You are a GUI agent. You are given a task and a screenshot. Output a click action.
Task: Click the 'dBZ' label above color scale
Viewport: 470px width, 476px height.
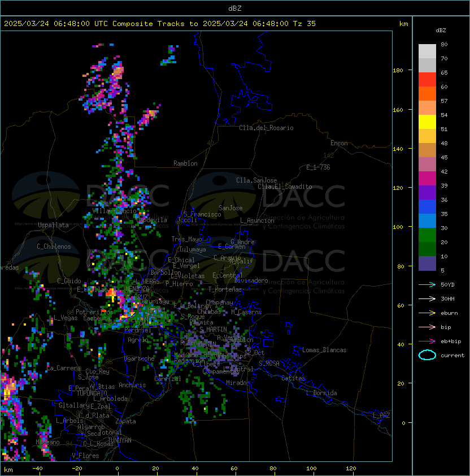441,31
